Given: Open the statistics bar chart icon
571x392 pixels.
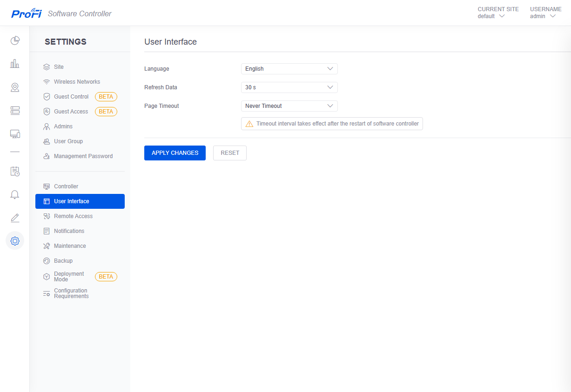Looking at the screenshot, I should coord(15,64).
